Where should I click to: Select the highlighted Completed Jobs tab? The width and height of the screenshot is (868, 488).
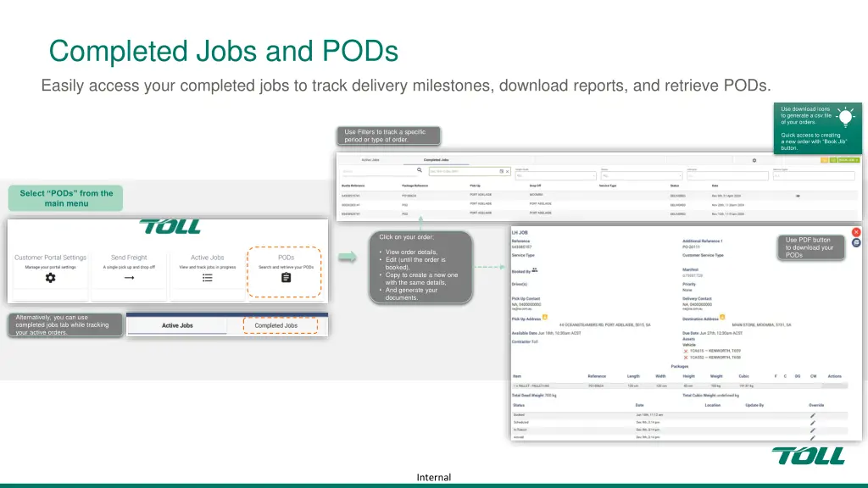[280, 325]
